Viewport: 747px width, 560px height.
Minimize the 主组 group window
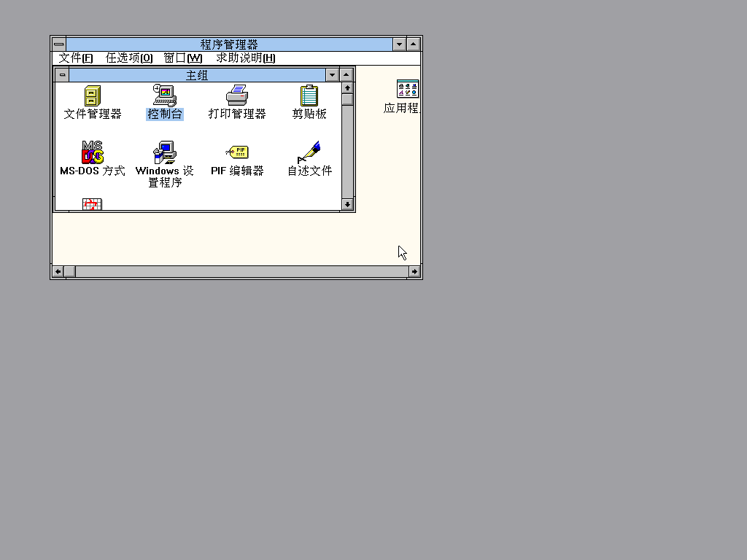point(332,75)
